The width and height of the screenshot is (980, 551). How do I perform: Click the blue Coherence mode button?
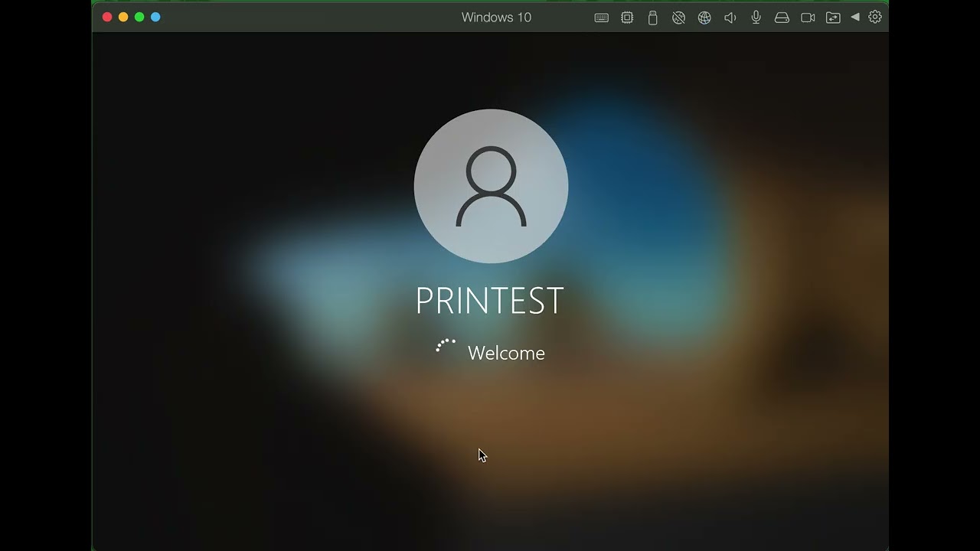[155, 17]
